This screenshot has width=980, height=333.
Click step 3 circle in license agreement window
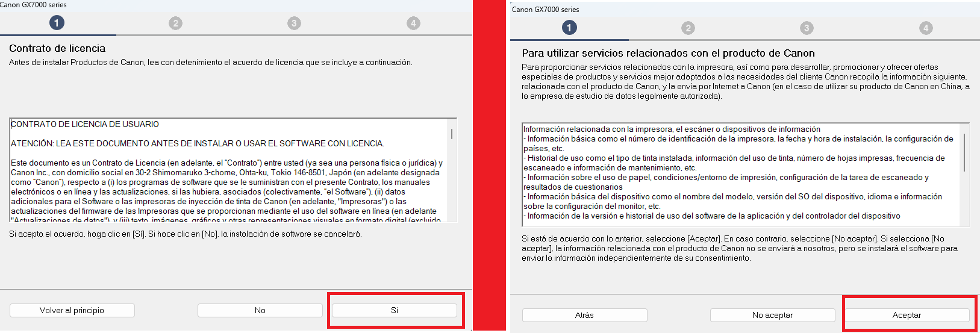pyautogui.click(x=294, y=23)
